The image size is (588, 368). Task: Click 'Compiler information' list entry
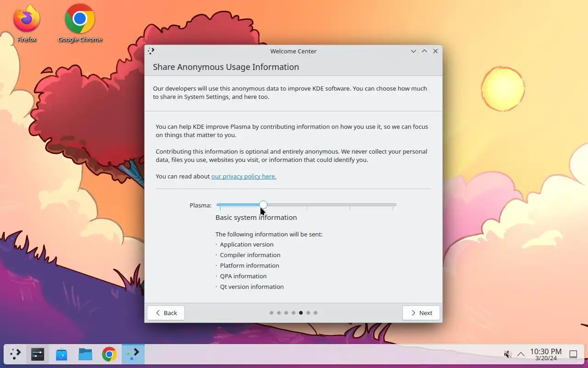tap(250, 255)
